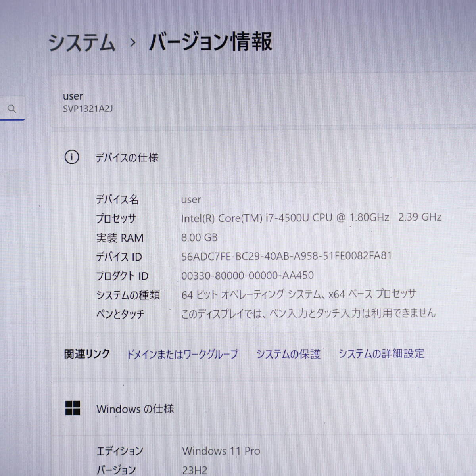476x476 pixels.
Task: Click the プロセッサ label
Action: (x=116, y=219)
